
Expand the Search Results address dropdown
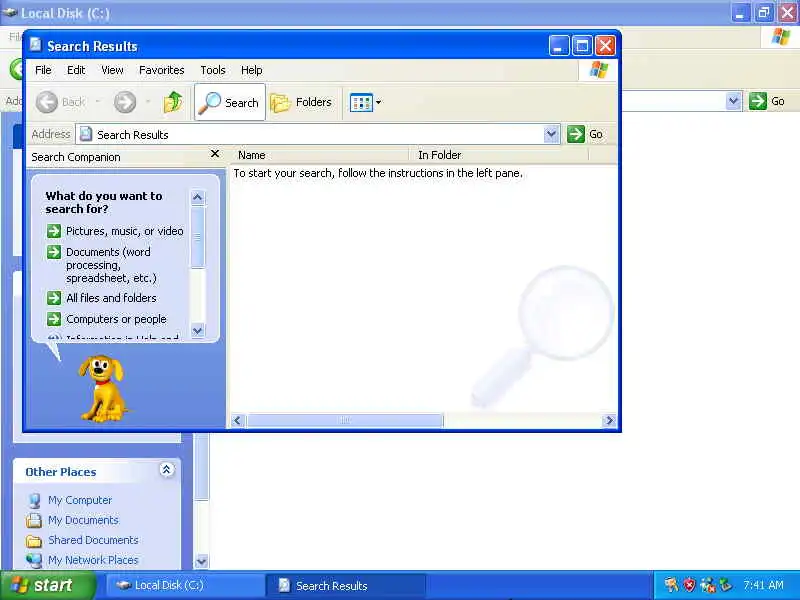tap(551, 134)
